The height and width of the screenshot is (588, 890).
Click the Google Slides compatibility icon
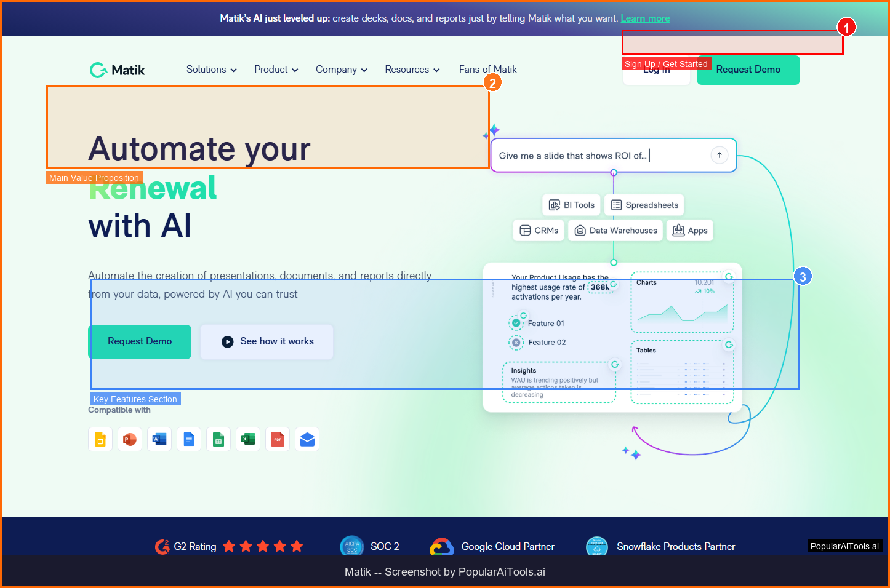[x=100, y=439]
